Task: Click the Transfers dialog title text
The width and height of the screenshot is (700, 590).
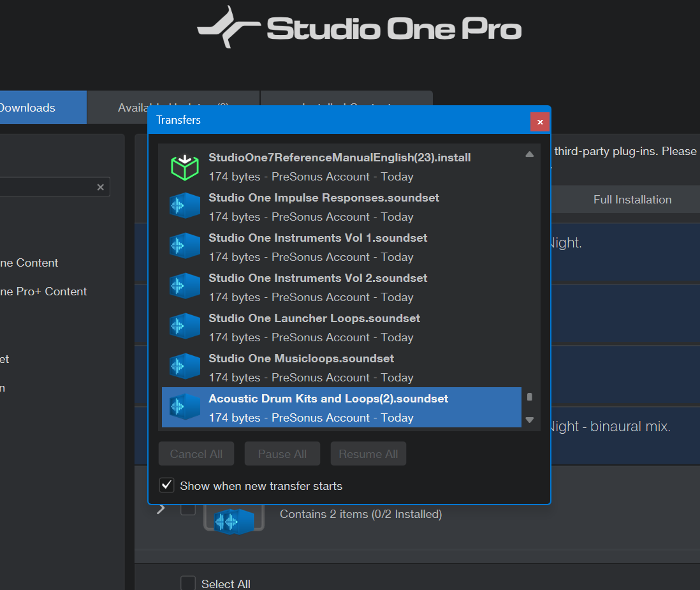Action: [x=179, y=120]
